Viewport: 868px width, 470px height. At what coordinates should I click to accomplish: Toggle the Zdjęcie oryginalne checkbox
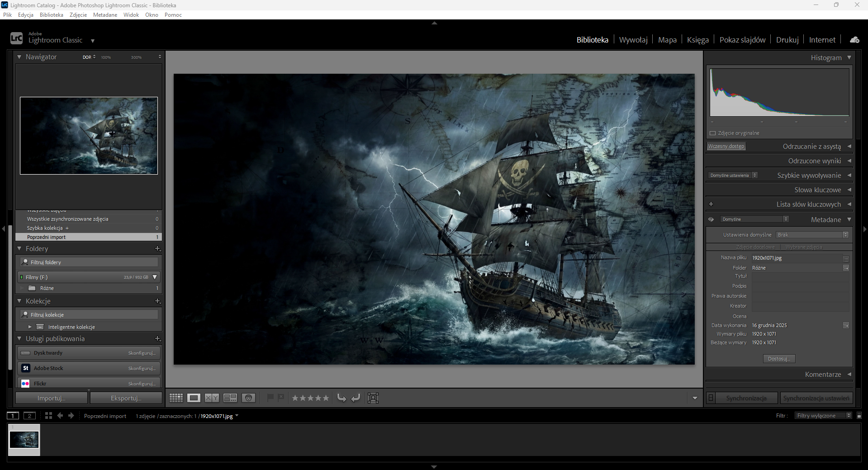713,133
